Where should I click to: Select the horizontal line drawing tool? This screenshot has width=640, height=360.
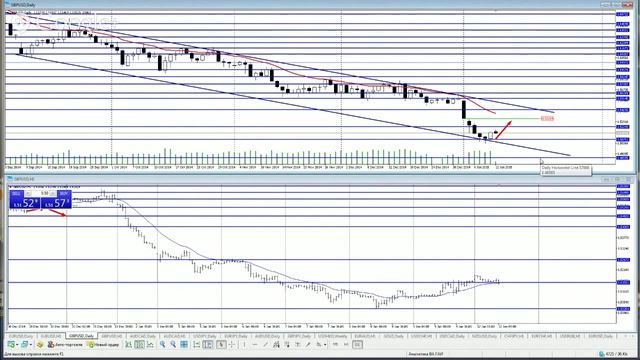pos(256,344)
